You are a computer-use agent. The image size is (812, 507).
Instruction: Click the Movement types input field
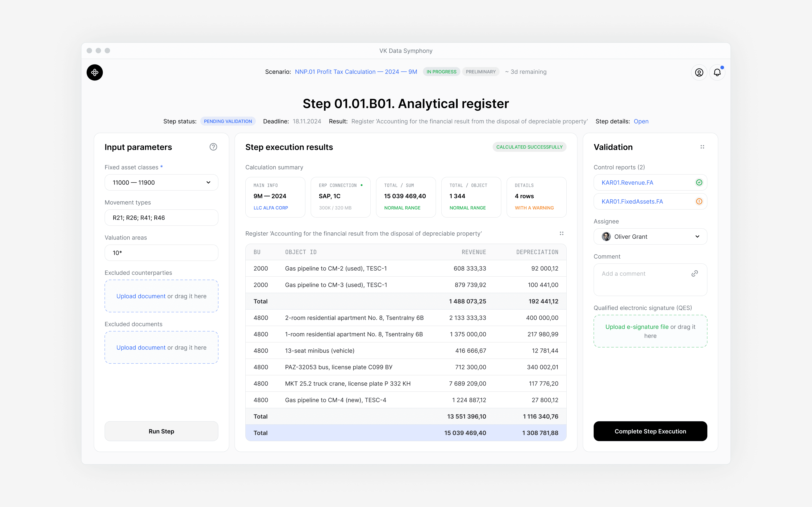pos(161,218)
